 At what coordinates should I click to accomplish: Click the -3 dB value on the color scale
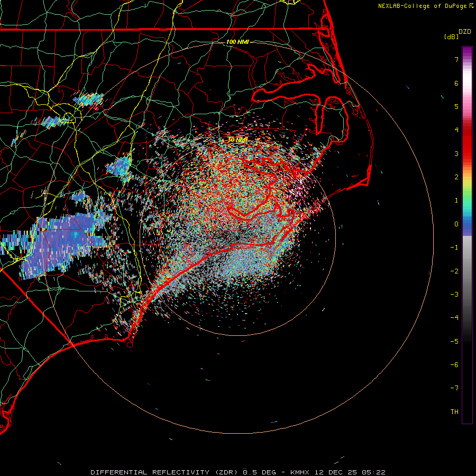454,295
